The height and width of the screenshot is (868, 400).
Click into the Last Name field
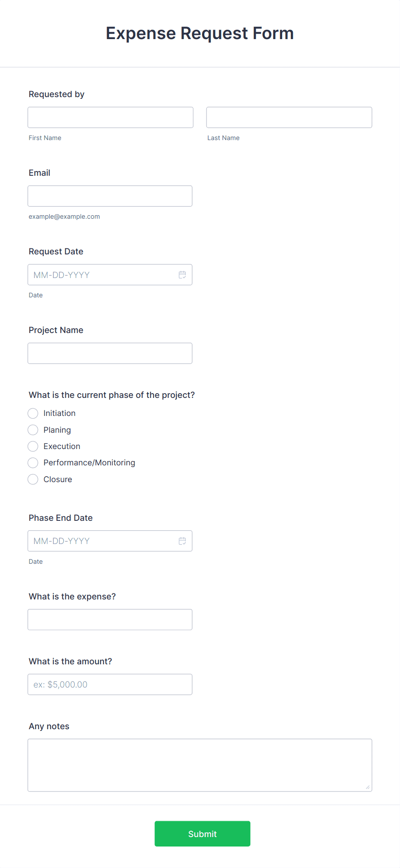pos(289,117)
